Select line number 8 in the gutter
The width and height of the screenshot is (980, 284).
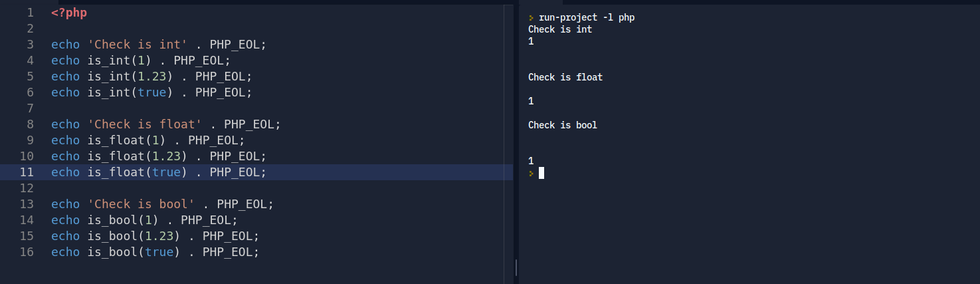30,124
